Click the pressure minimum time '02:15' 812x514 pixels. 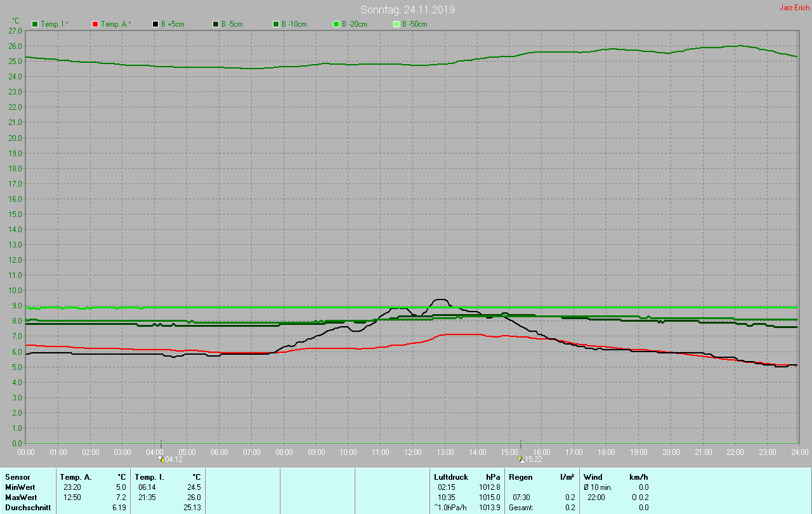point(447,487)
